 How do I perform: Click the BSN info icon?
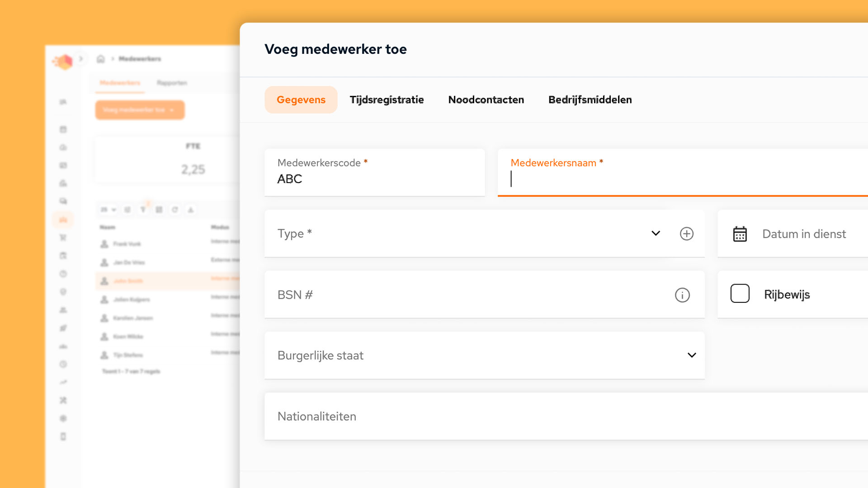tap(682, 295)
